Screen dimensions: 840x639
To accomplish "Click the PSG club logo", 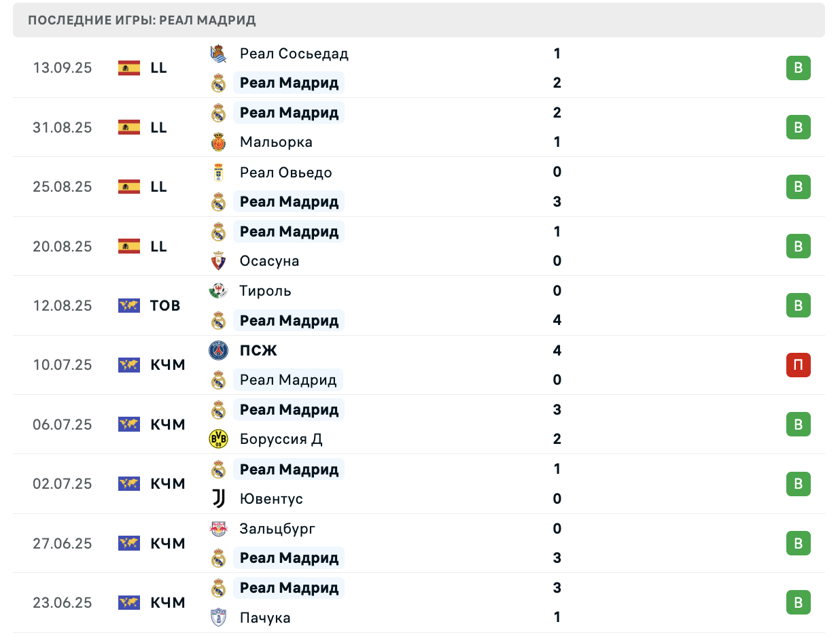I will (x=218, y=350).
